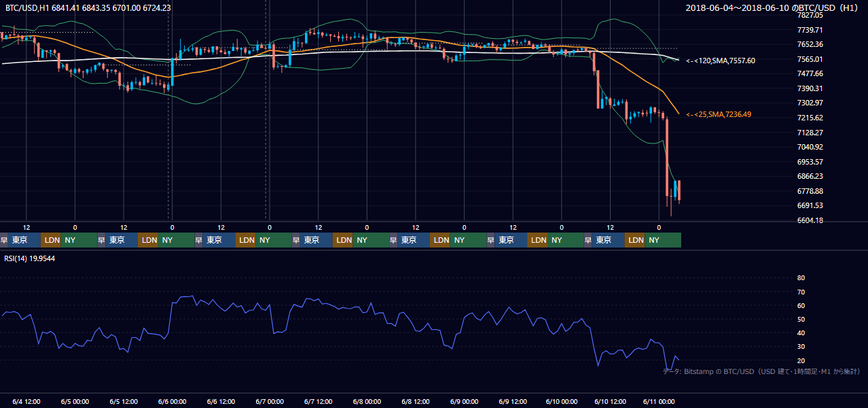Screen dimensions: 868x408
Task: Click price axis value 7128.27
Action: pos(810,133)
